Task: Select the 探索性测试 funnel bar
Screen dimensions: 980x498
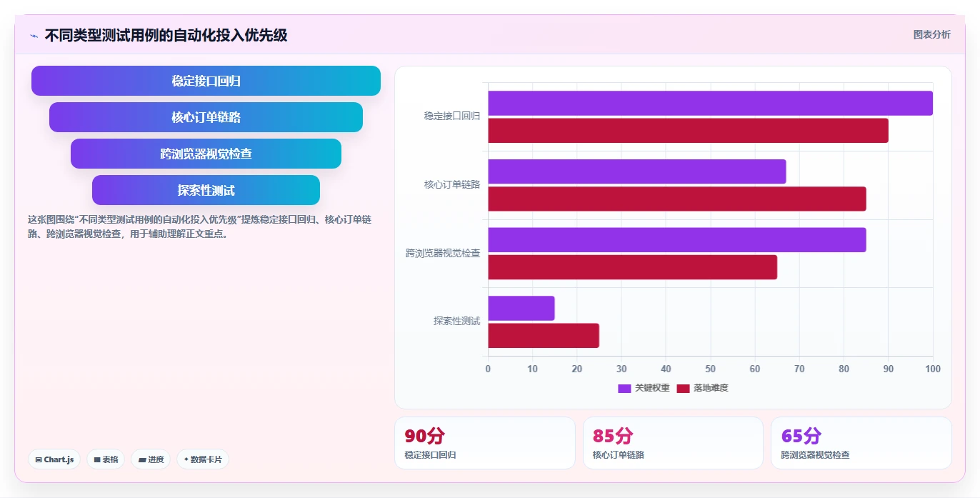Action: 206,190
